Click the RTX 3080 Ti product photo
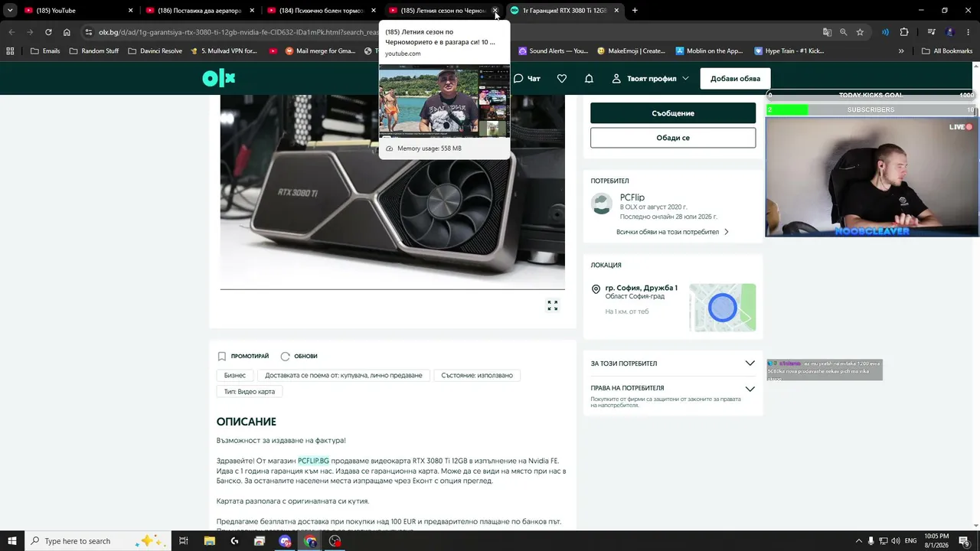Screen dimensions: 980x551 point(392,191)
